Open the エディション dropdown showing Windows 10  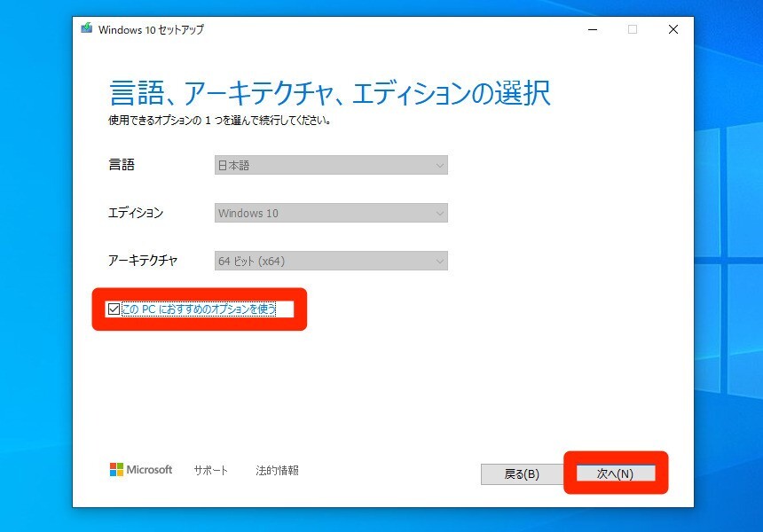(331, 213)
